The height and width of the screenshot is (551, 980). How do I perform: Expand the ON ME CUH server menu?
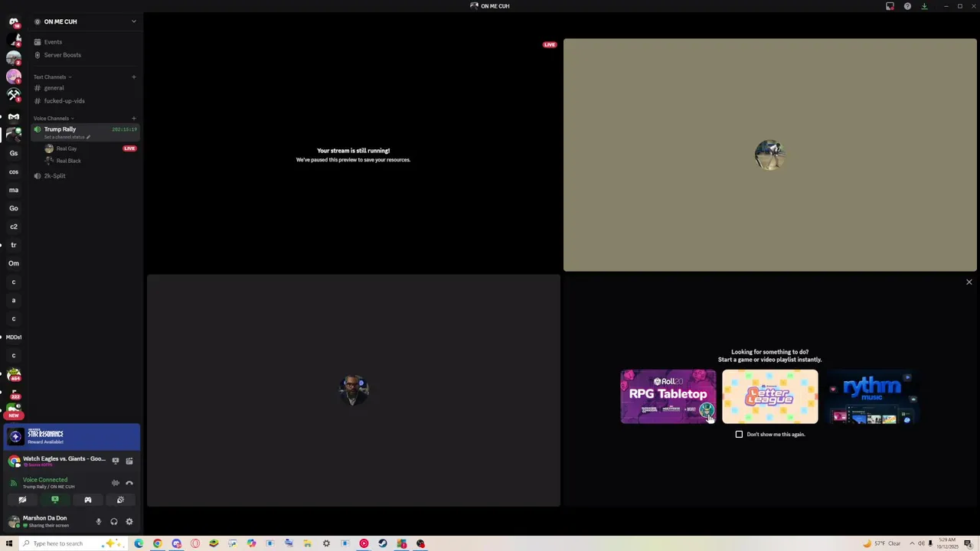point(133,21)
